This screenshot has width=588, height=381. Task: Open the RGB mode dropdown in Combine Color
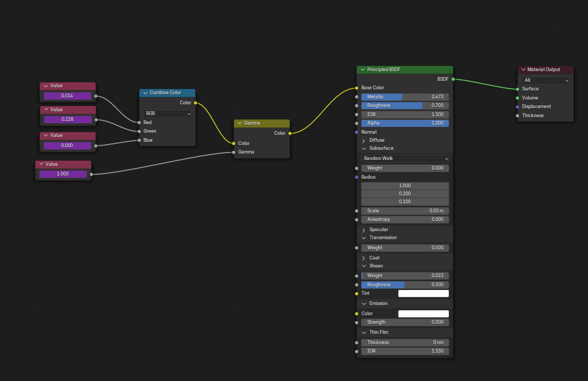167,113
